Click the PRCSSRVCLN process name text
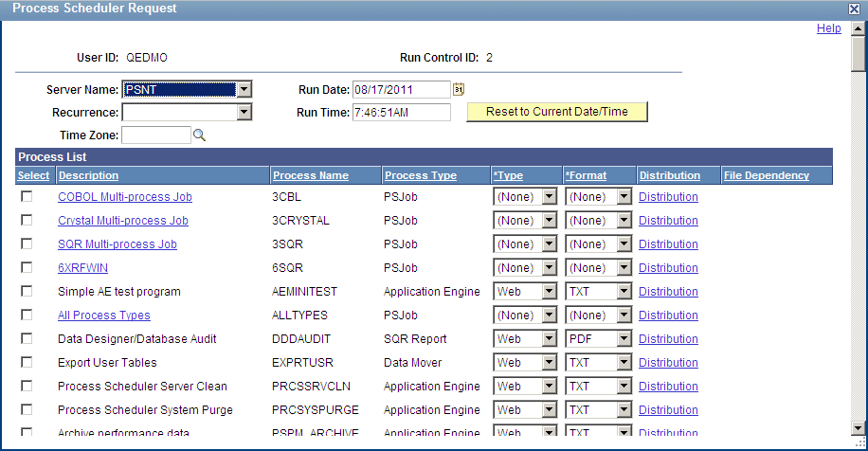Image resolution: width=868 pixels, height=451 pixels. pyautogui.click(x=311, y=387)
